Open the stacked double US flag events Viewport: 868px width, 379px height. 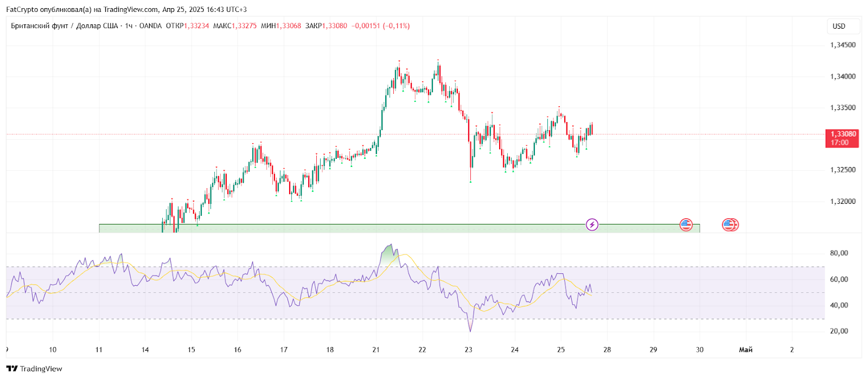click(x=730, y=224)
